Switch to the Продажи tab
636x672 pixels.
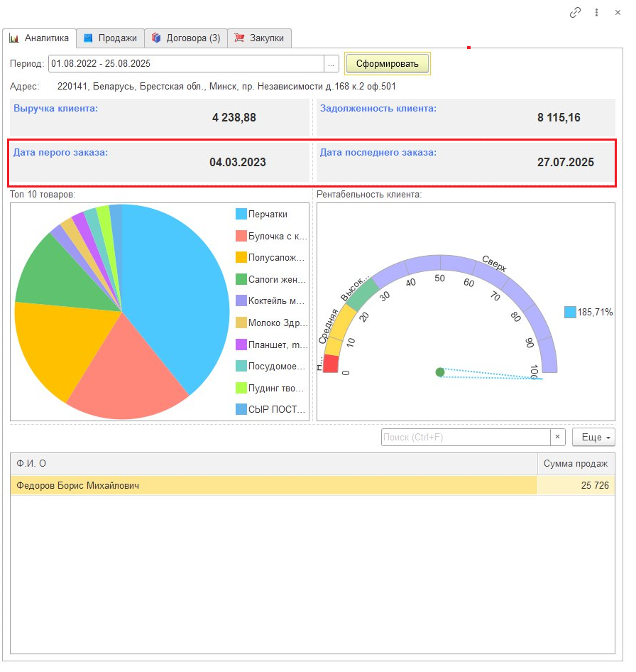(110, 38)
